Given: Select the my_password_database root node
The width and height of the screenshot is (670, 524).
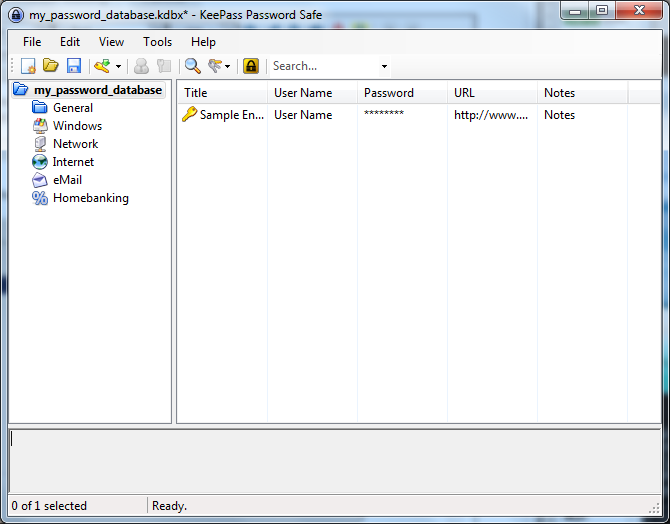Looking at the screenshot, I should click(97, 90).
